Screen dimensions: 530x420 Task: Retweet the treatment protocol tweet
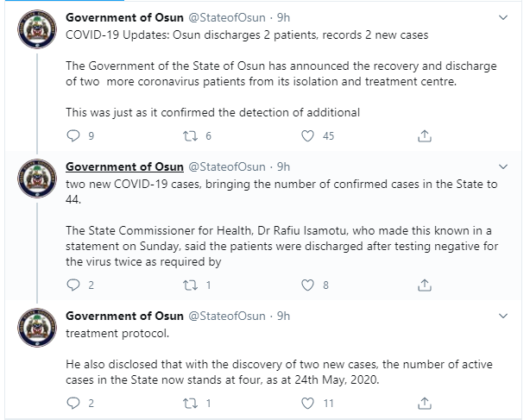[190, 404]
